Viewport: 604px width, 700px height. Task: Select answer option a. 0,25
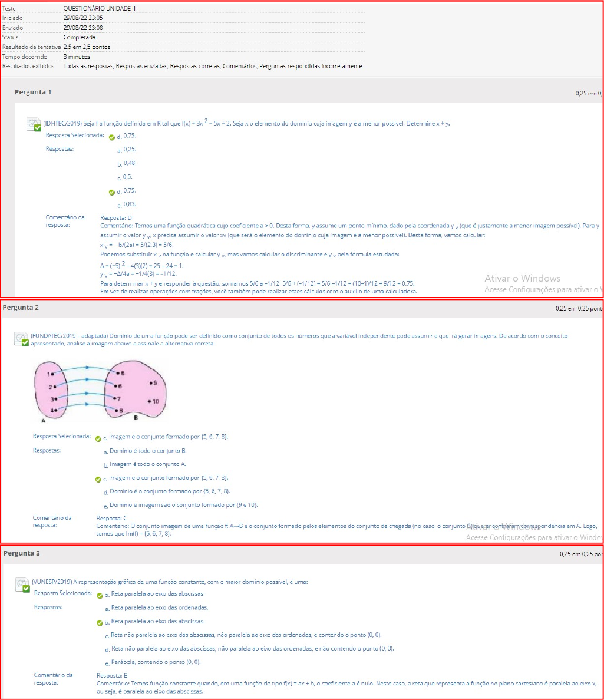point(130,150)
